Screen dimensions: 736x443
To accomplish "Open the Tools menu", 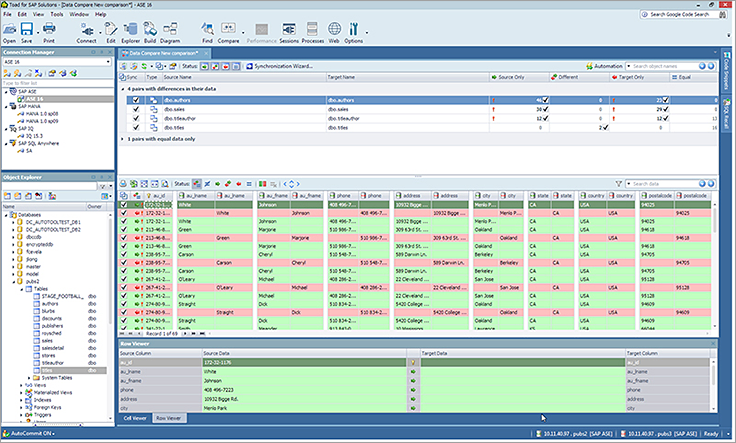I will pos(57,14).
